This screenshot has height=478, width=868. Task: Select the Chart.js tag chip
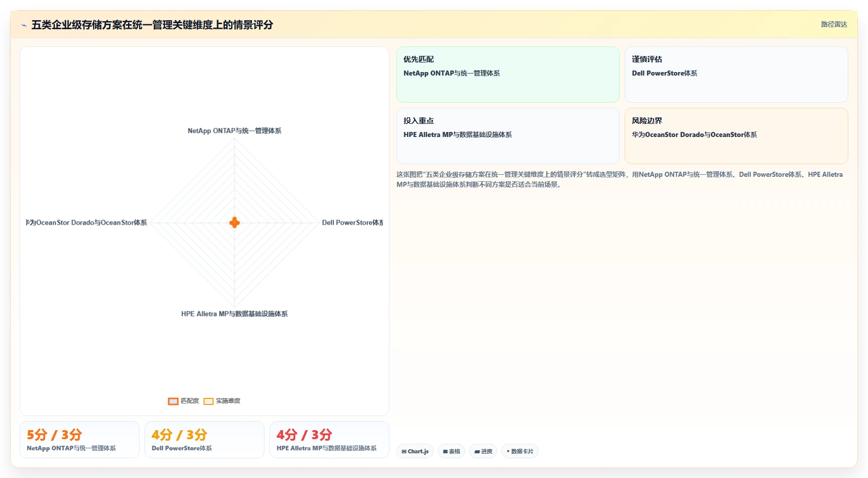point(415,451)
